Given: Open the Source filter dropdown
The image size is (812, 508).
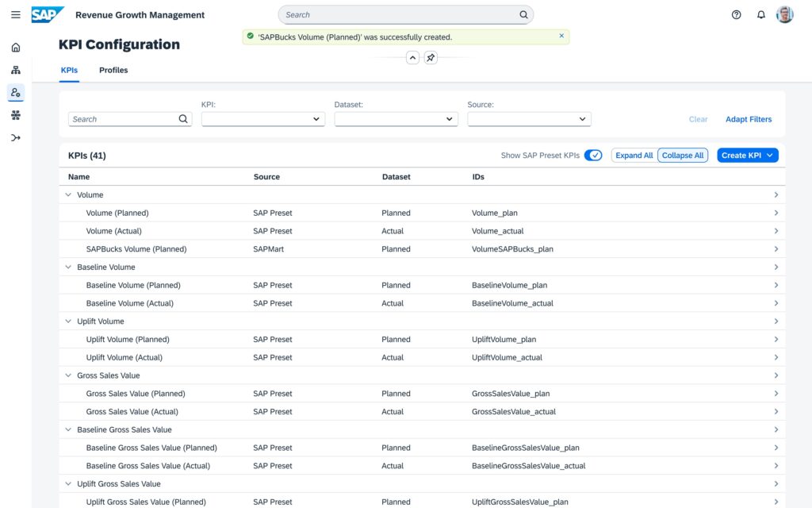Looking at the screenshot, I should point(529,119).
